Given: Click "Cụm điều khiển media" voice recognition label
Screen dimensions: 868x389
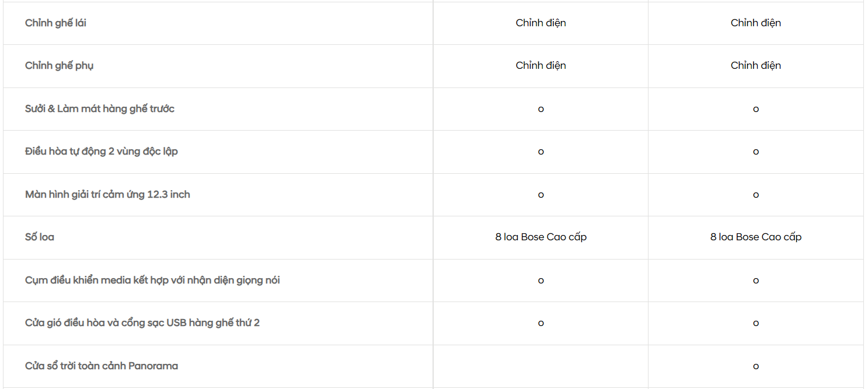Looking at the screenshot, I should click(x=152, y=281).
